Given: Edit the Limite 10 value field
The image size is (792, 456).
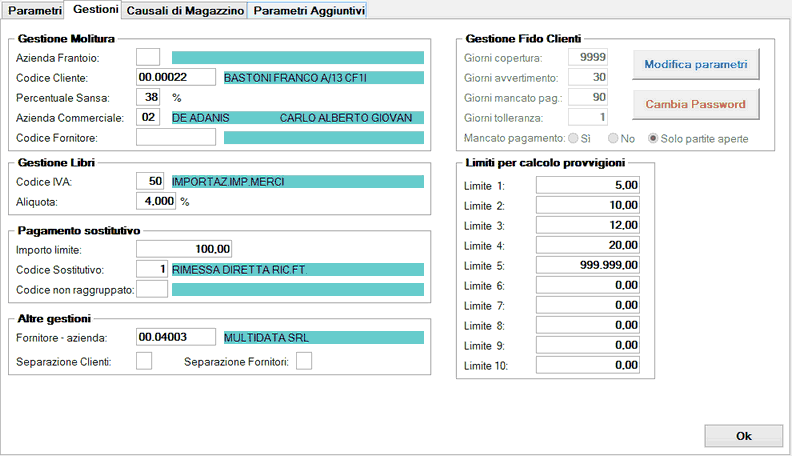Looking at the screenshot, I should point(588,365).
